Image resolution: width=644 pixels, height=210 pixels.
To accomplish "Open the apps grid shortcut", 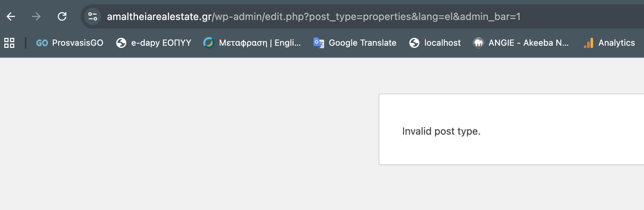I will point(9,43).
